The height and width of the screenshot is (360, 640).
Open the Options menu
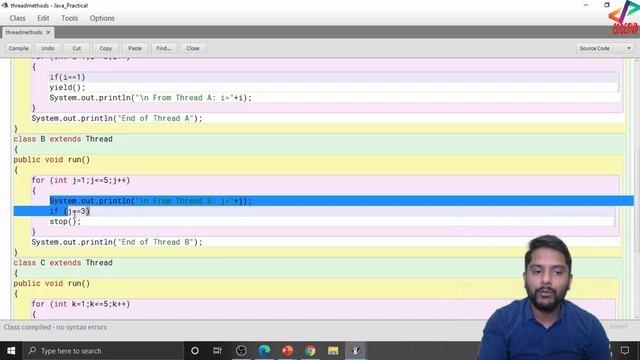(102, 18)
